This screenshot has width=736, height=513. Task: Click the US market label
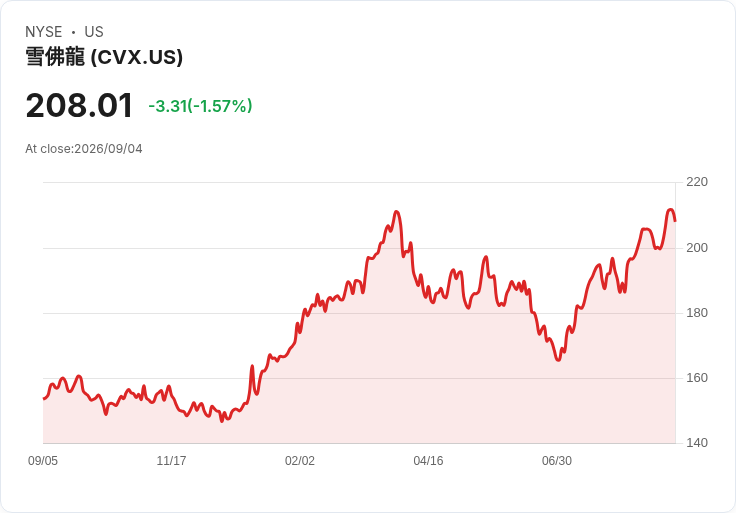click(x=94, y=32)
